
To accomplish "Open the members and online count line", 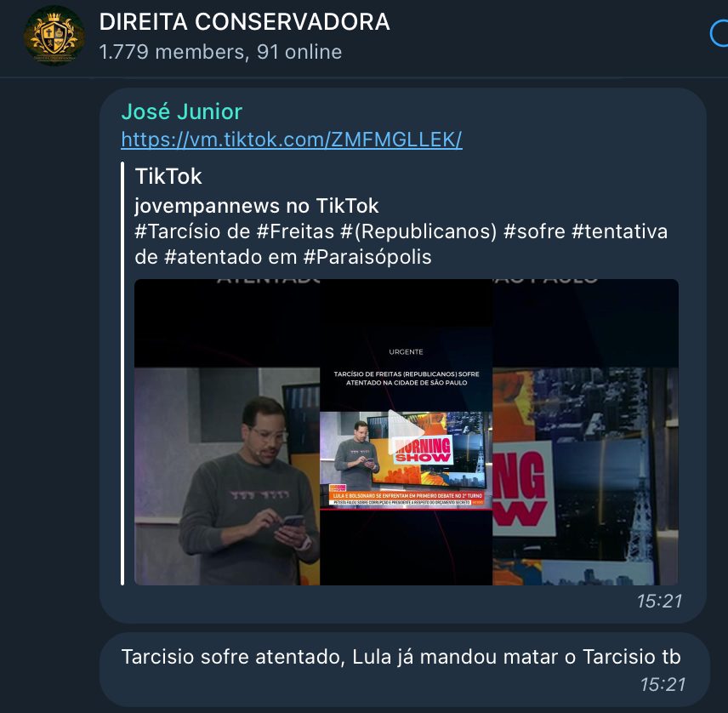I will click(x=220, y=52).
